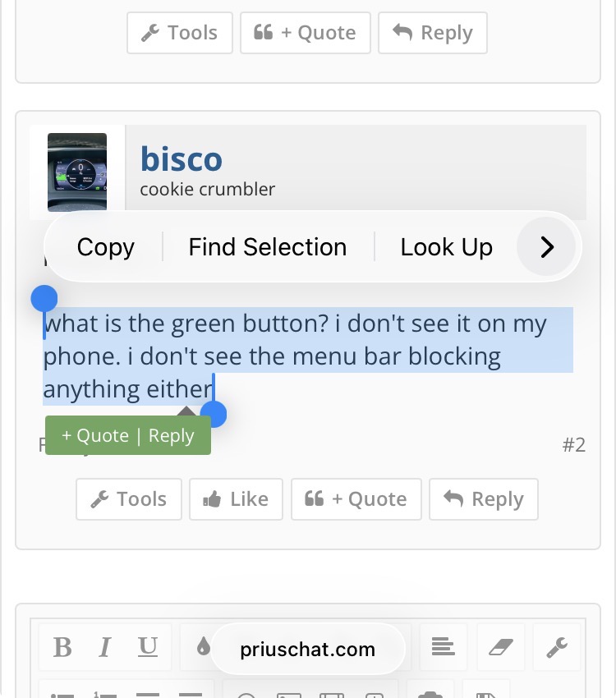
Task: Expand more options in selection popup
Action: tap(547, 247)
